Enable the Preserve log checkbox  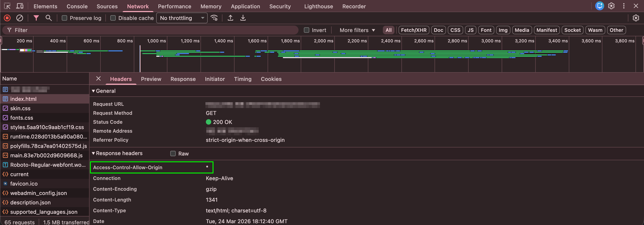click(x=64, y=18)
